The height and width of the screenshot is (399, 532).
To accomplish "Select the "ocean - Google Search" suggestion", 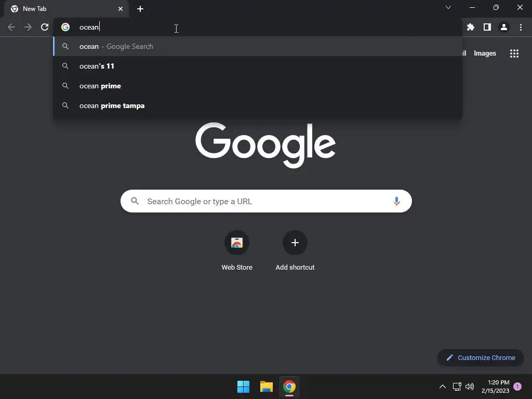I will coord(258,46).
